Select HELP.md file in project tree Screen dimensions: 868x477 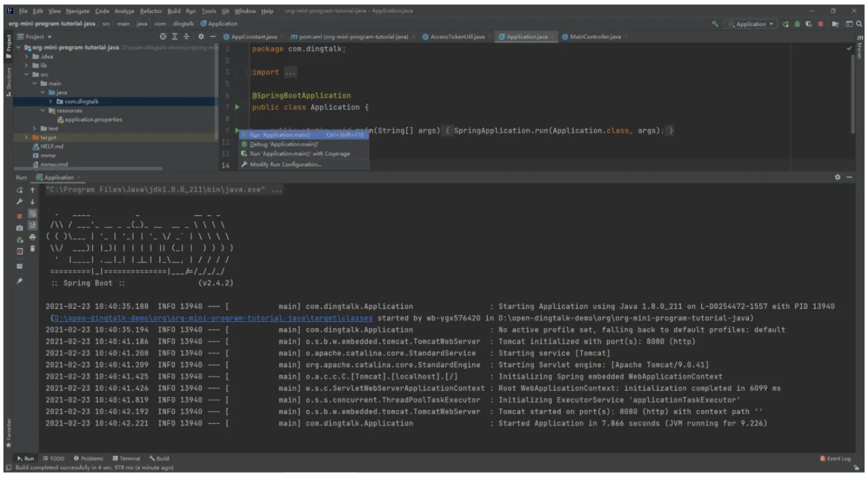[48, 146]
